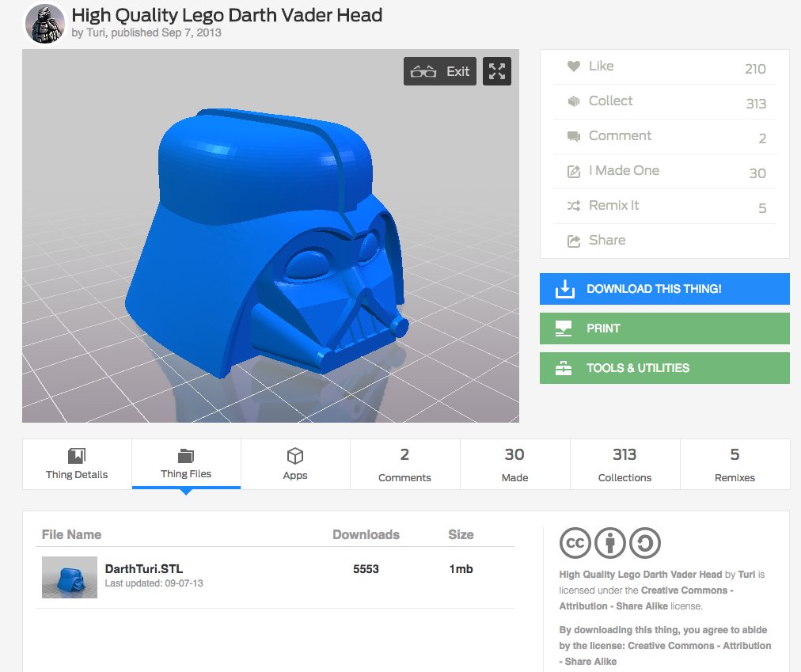Image resolution: width=801 pixels, height=672 pixels.
Task: Click the Share arrow icon
Action: (574, 241)
